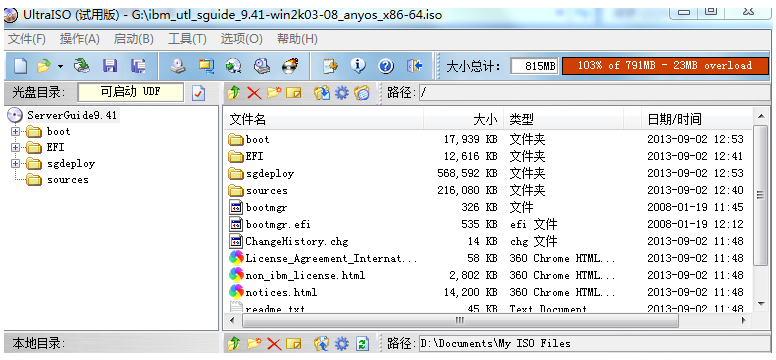The height and width of the screenshot is (360, 776).
Task: Click the horizontal scrollbar right arrow
Action: (744, 321)
